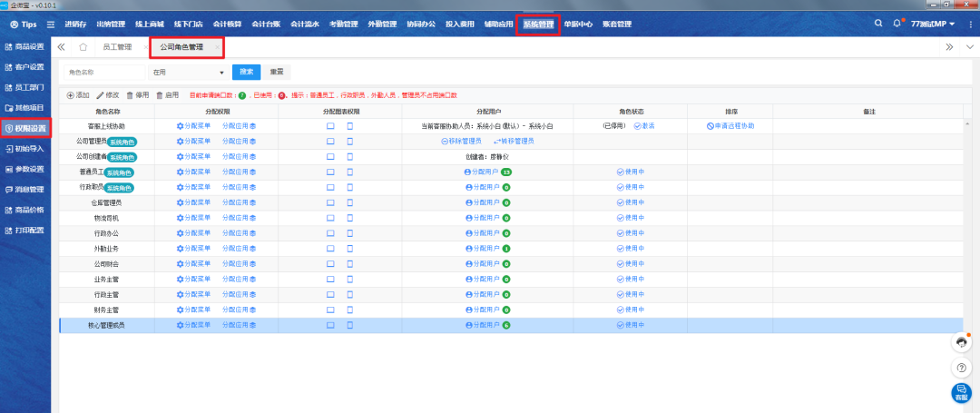Toggle 使用中 status for 核心管理成员
This screenshot has height=413, width=980.
coord(630,325)
